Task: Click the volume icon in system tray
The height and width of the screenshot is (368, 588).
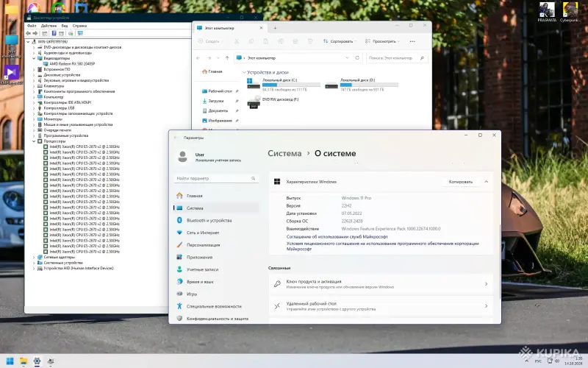Action: 557,361
